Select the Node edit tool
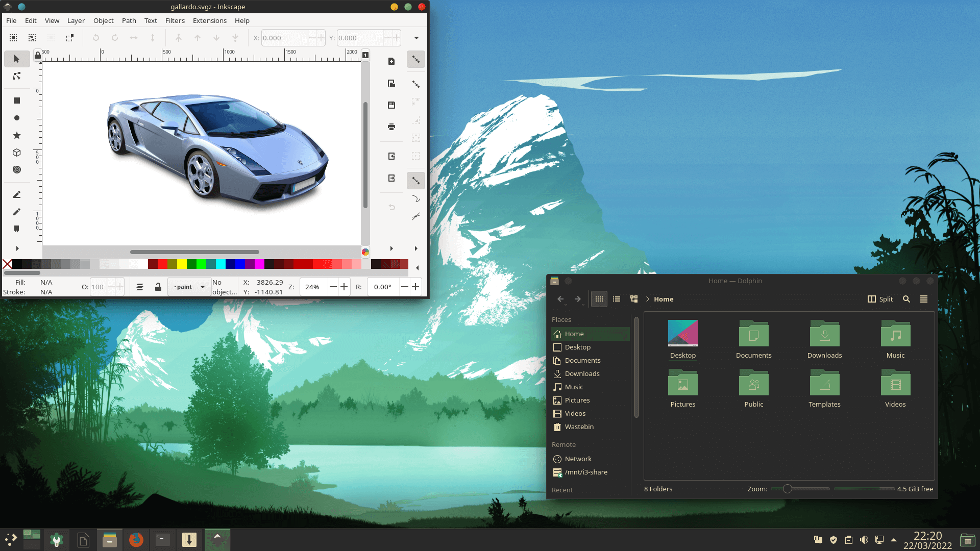This screenshot has height=551, width=980. pos(16,76)
